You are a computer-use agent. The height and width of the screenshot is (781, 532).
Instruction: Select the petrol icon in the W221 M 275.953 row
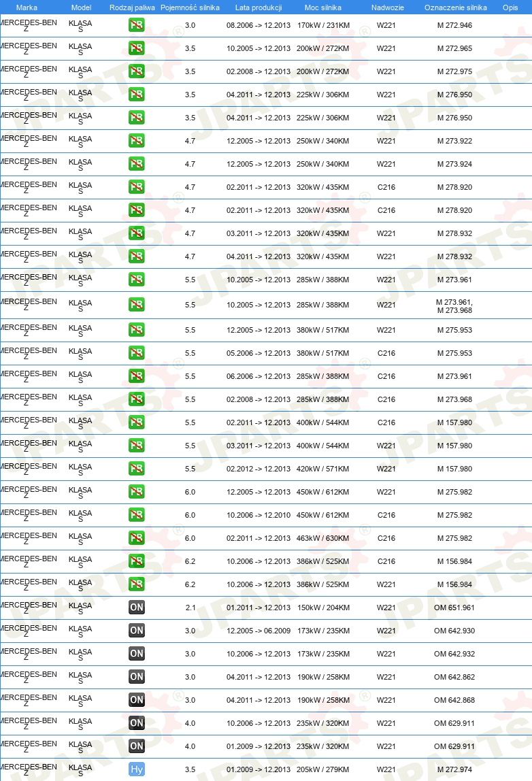137,330
